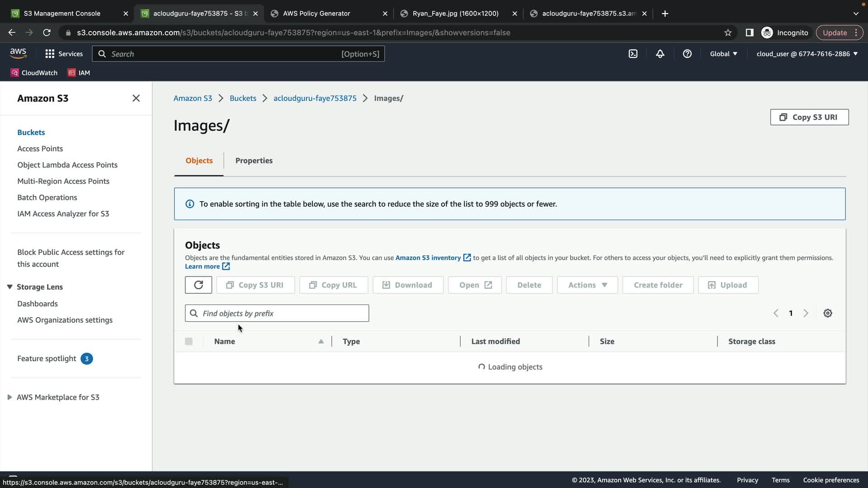Open the Global region dropdown

723,54
